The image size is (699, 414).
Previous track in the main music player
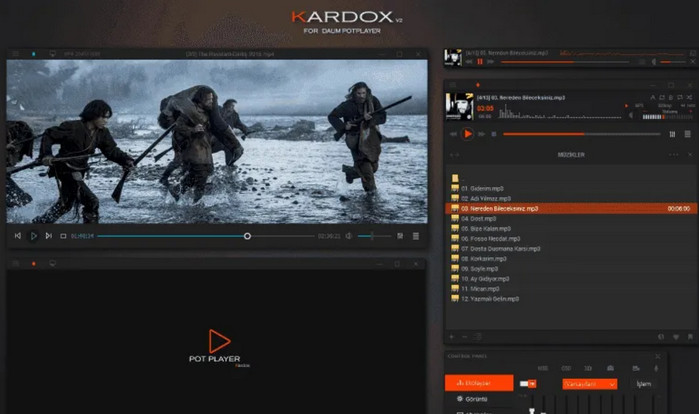pos(453,134)
